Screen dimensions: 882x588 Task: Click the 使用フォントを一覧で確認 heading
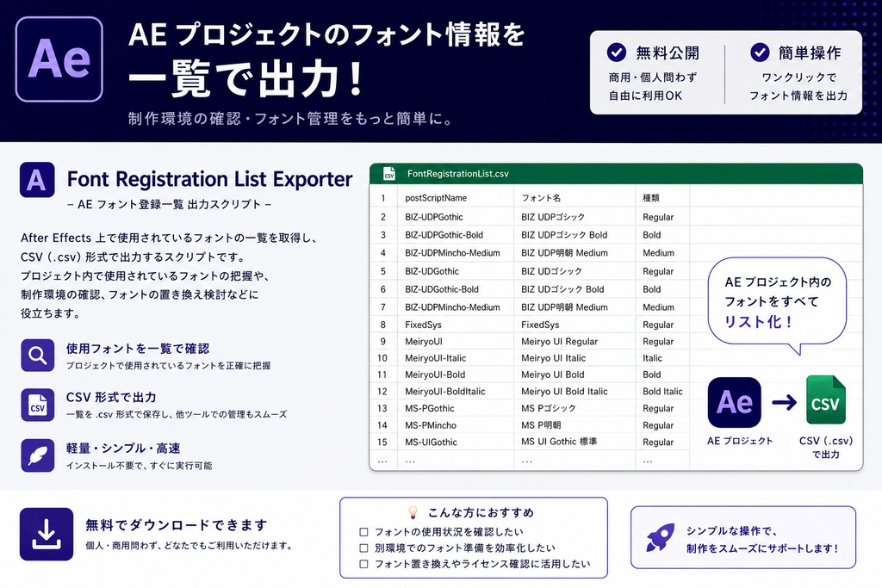click(x=138, y=349)
